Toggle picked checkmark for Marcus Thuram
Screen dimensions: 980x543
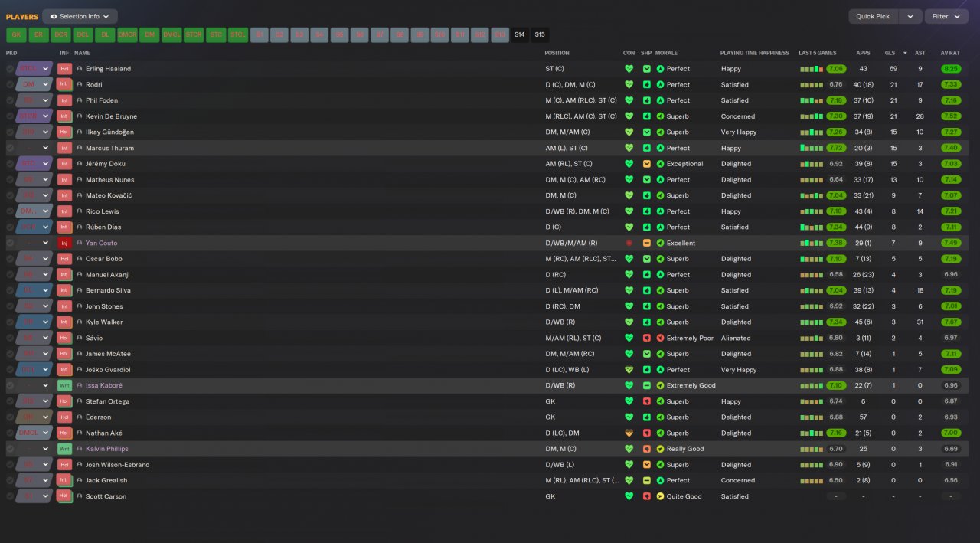pos(10,148)
